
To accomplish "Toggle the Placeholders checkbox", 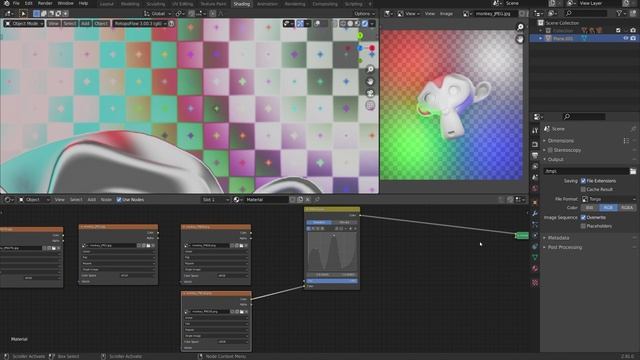I will (583, 226).
